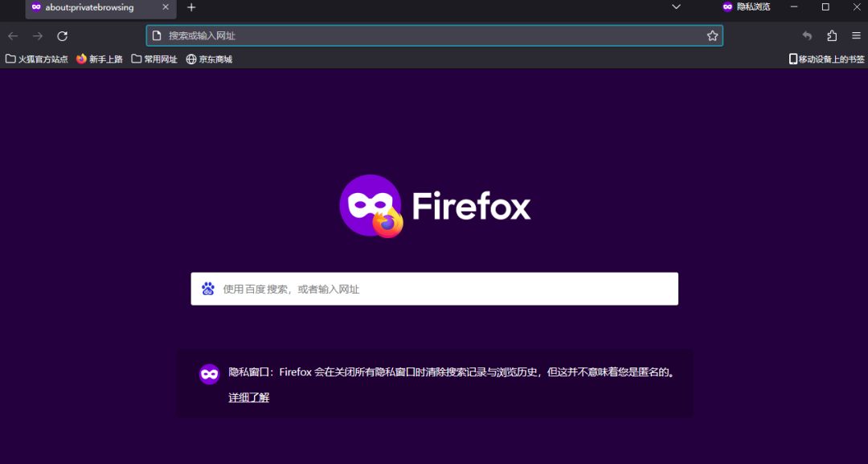Reload the page with the refresh icon
This screenshot has width=868, height=464.
[63, 36]
